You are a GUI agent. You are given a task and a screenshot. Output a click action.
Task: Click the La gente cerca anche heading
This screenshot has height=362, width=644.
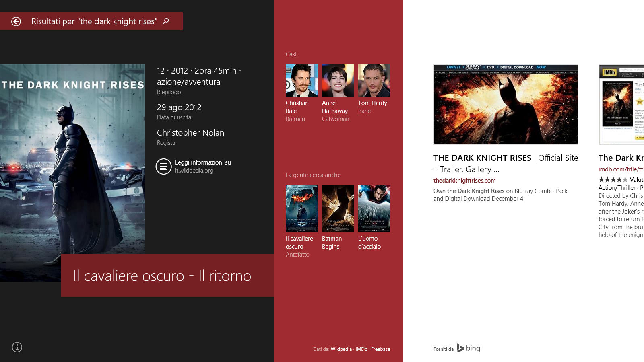[313, 175]
